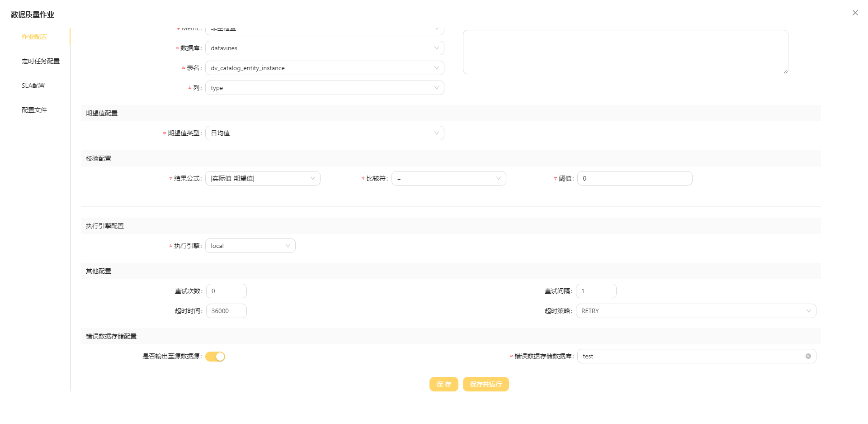
Task: Click the 数据质量作业 dialog title
Action: click(33, 14)
